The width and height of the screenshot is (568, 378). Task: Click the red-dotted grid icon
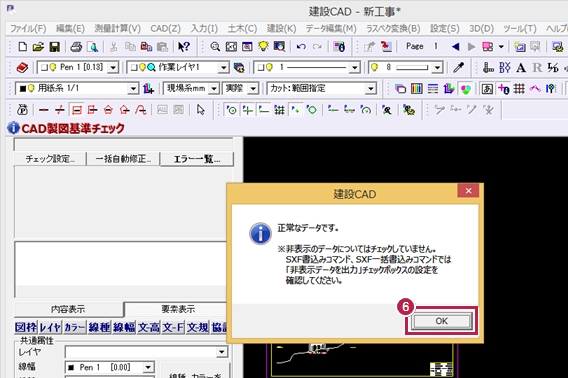(x=519, y=88)
